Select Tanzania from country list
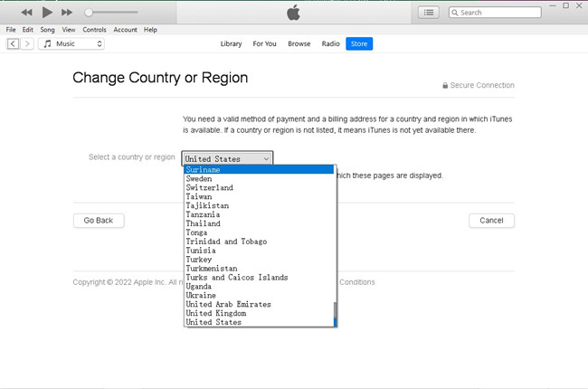 (x=259, y=215)
